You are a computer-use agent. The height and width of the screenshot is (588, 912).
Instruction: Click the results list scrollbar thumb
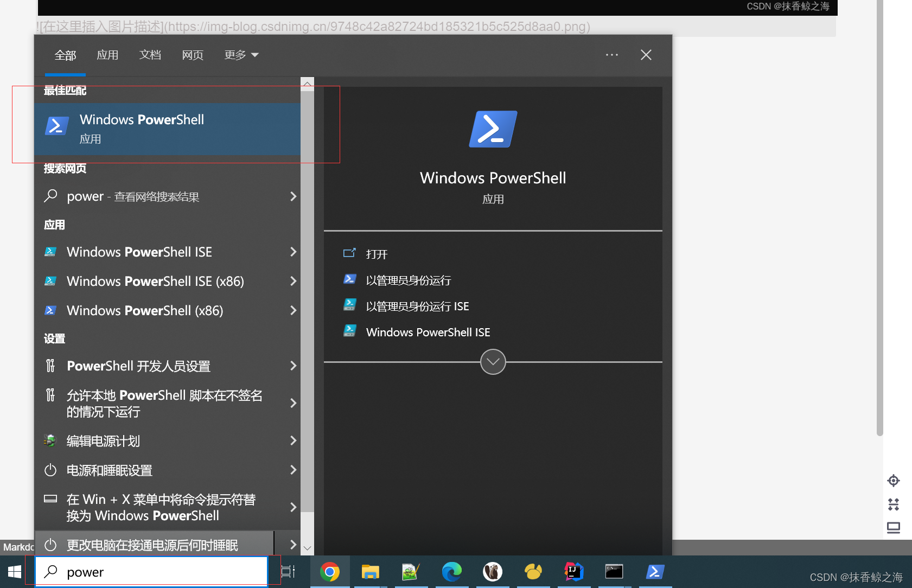pyautogui.click(x=308, y=301)
